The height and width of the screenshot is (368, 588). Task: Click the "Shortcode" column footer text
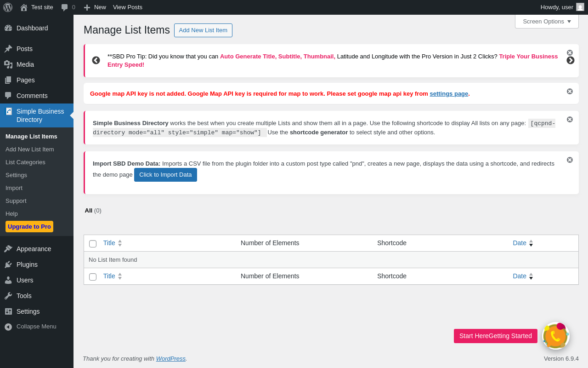point(392,276)
